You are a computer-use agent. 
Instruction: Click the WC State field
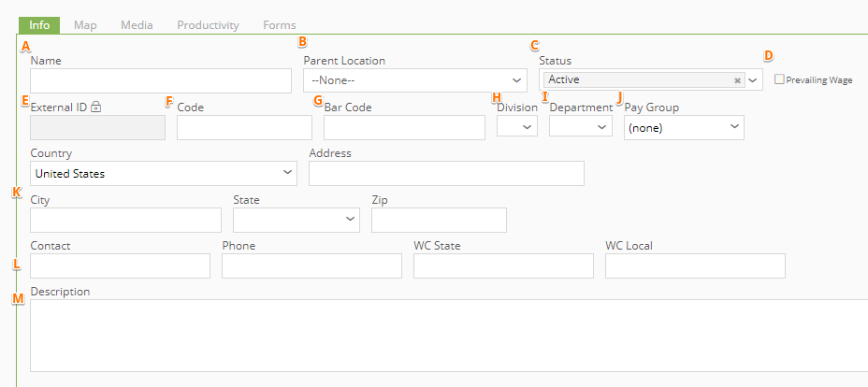pyautogui.click(x=503, y=265)
